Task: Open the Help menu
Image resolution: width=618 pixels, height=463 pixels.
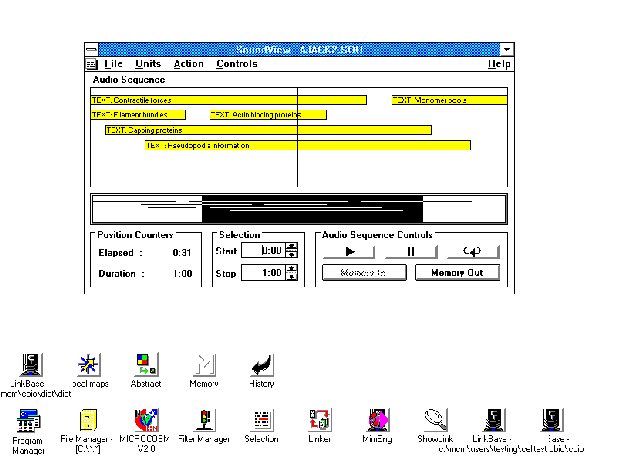Action: tap(499, 64)
